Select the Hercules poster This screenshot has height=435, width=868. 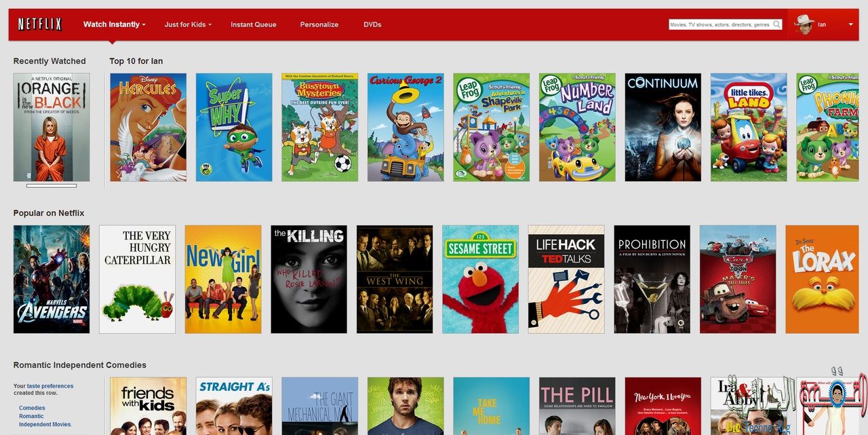[149, 128]
